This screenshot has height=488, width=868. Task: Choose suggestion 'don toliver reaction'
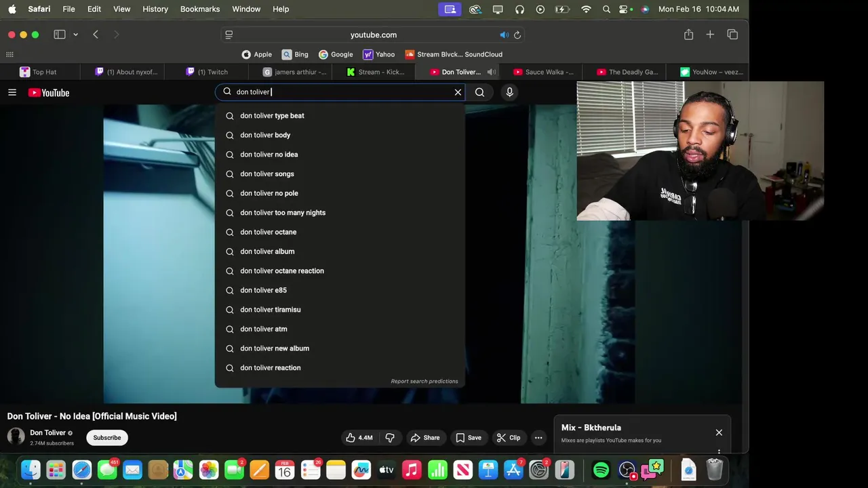[340, 368]
